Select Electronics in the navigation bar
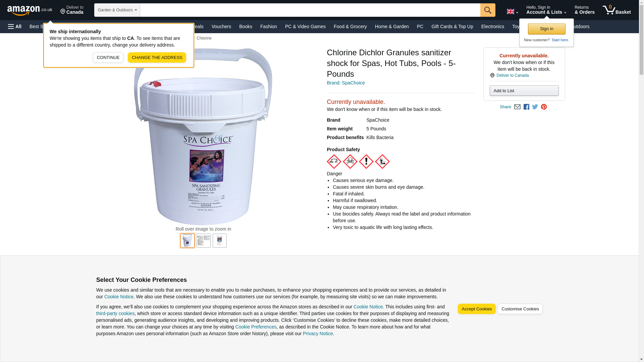This screenshot has width=644, height=362. point(492,26)
